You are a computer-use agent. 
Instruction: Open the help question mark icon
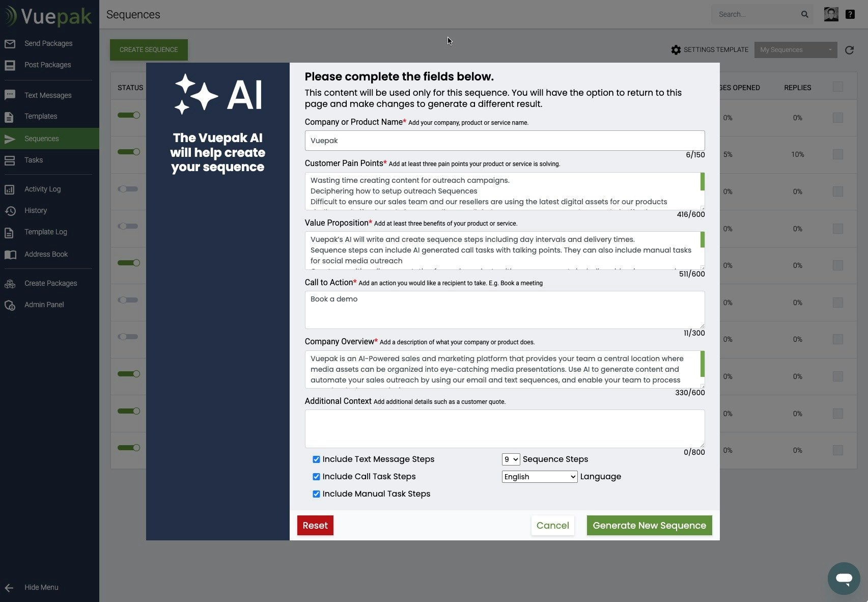(850, 14)
